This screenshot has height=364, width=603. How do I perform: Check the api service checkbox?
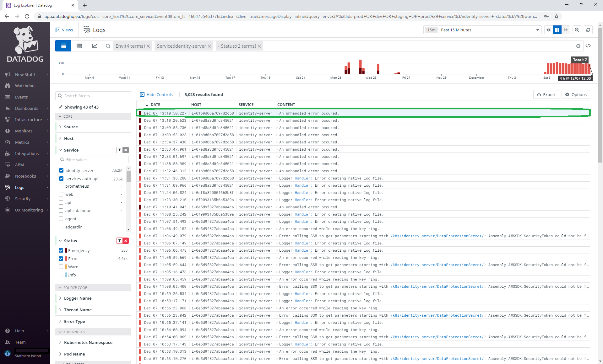[x=61, y=202]
